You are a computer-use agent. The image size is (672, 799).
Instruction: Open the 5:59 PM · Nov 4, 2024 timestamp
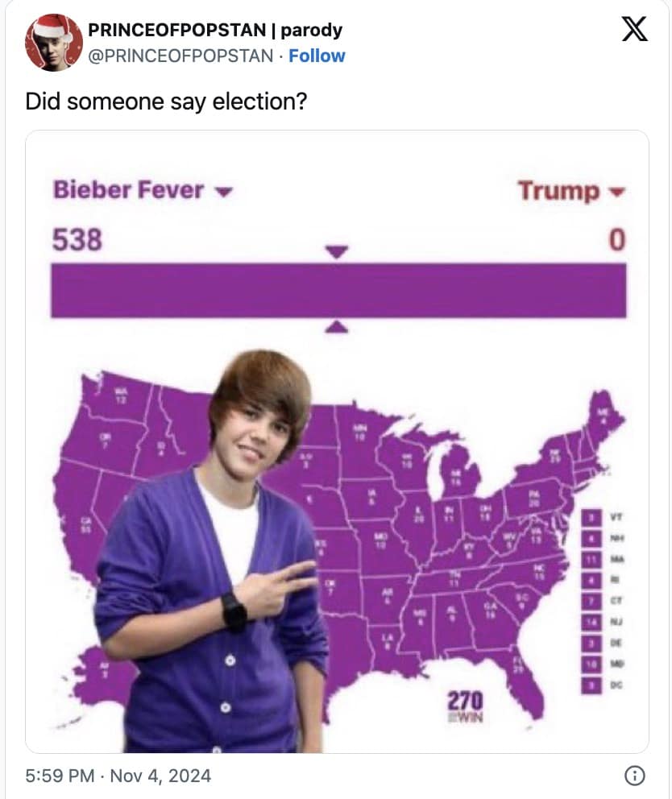tap(118, 776)
